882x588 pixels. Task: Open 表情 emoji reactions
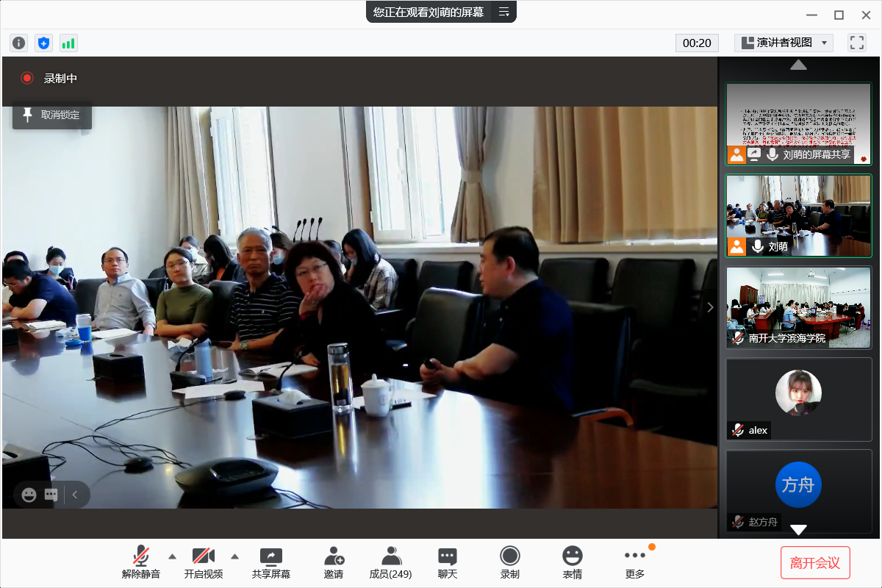[x=573, y=562]
